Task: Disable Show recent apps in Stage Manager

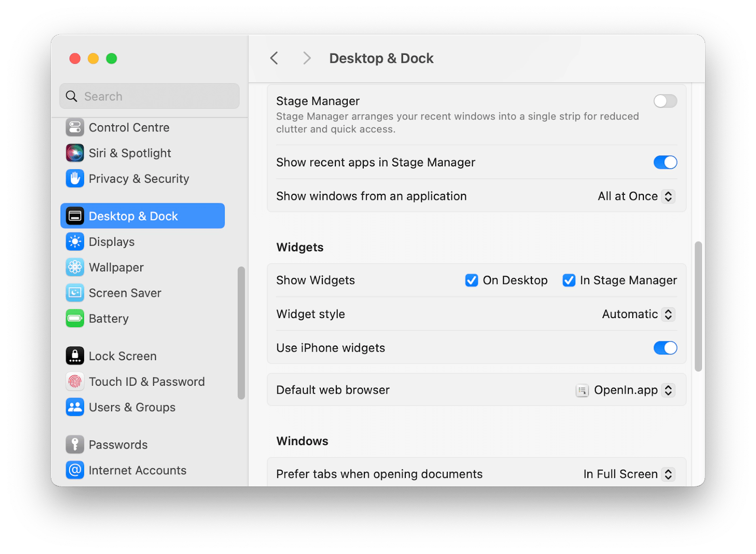Action: [x=665, y=162]
